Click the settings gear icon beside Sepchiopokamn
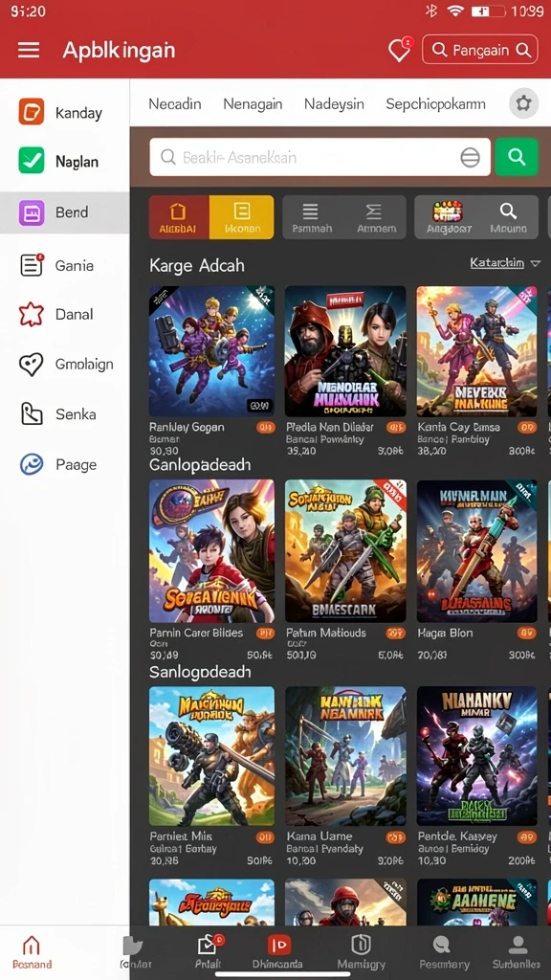 click(523, 103)
